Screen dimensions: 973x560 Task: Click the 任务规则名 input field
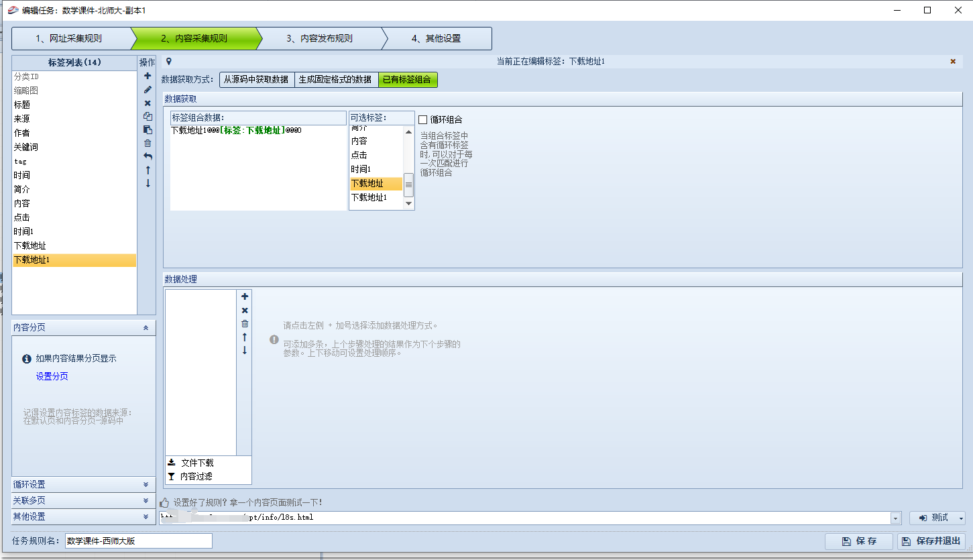138,541
